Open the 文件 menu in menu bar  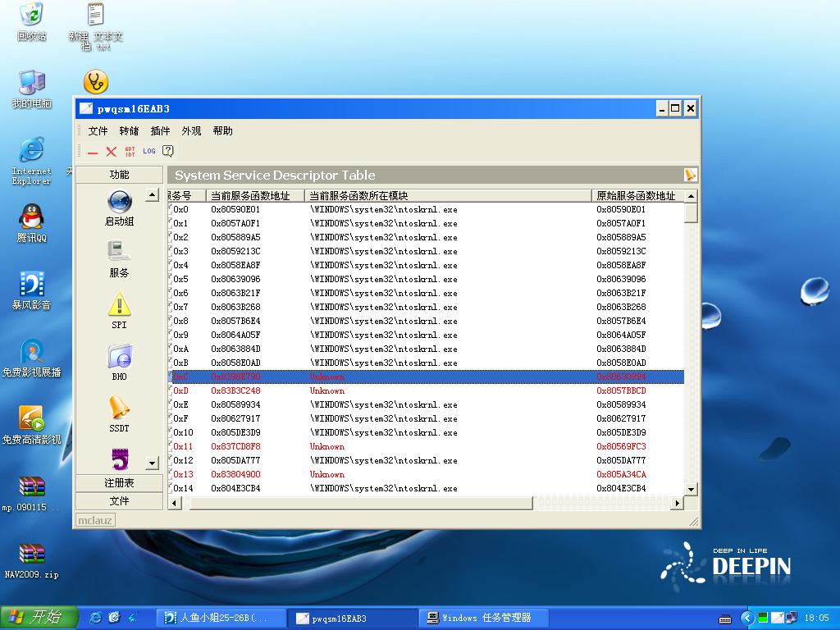(x=98, y=131)
